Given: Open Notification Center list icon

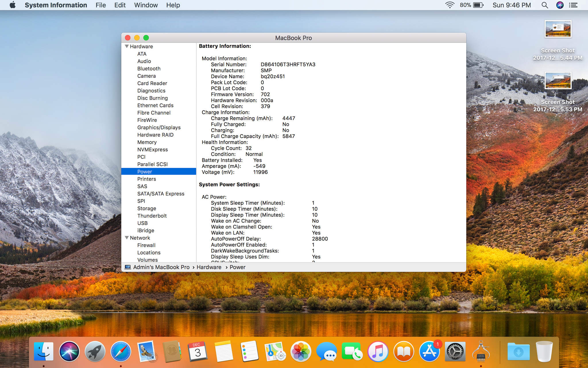Looking at the screenshot, I should (x=573, y=5).
